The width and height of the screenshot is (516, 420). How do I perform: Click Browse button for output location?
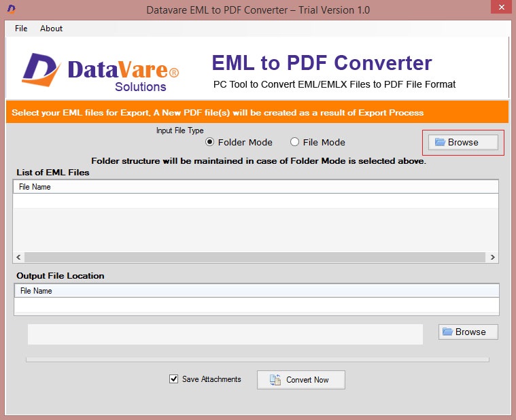tap(468, 332)
